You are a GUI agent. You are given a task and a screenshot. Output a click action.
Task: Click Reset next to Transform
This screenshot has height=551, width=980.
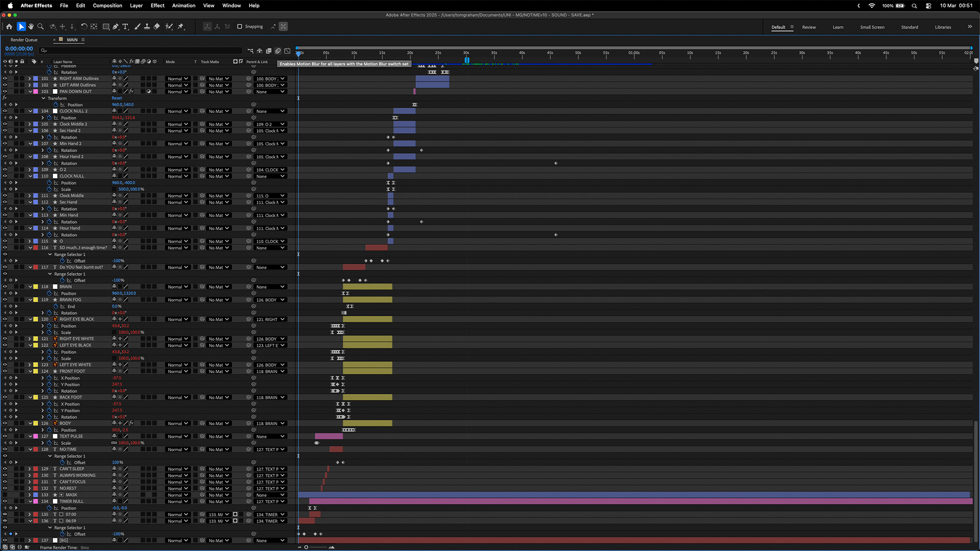[x=117, y=98]
